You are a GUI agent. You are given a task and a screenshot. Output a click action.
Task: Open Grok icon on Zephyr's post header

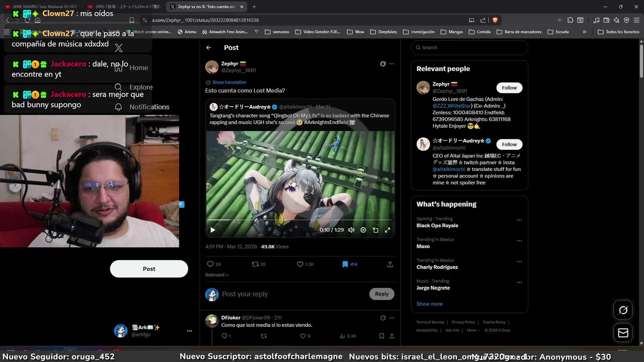coord(383,64)
